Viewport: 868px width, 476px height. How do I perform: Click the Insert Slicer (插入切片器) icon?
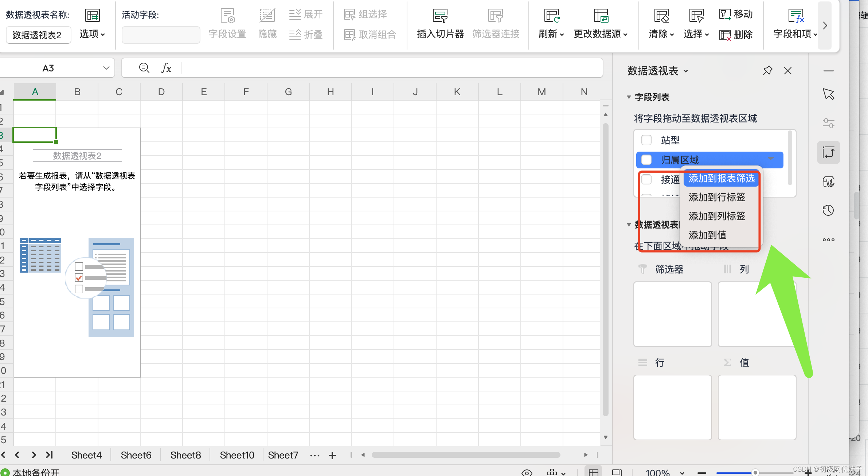440,16
